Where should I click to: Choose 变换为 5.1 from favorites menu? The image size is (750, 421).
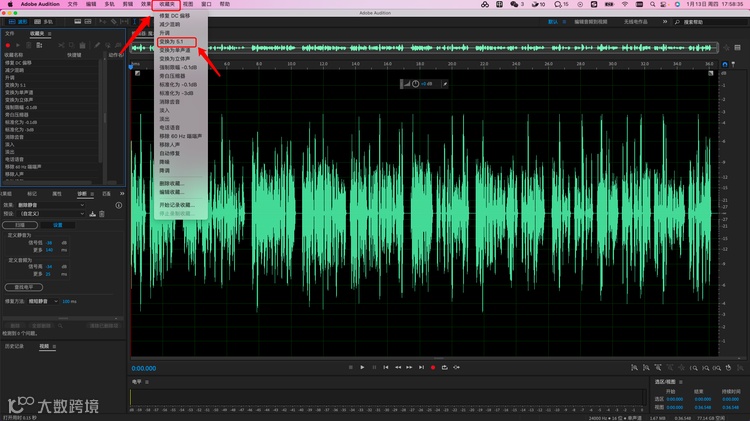170,42
